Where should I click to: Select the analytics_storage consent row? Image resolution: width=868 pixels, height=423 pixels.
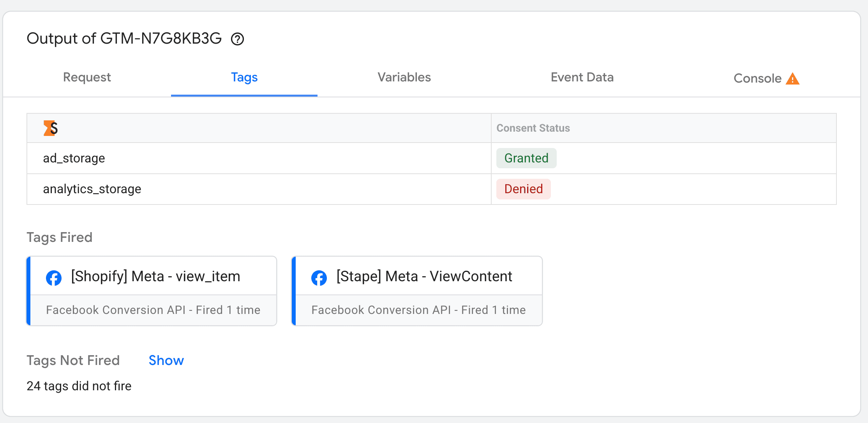(x=92, y=189)
